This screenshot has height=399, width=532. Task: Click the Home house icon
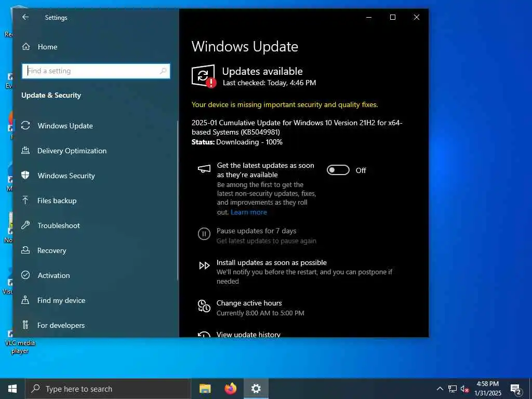pos(26,47)
